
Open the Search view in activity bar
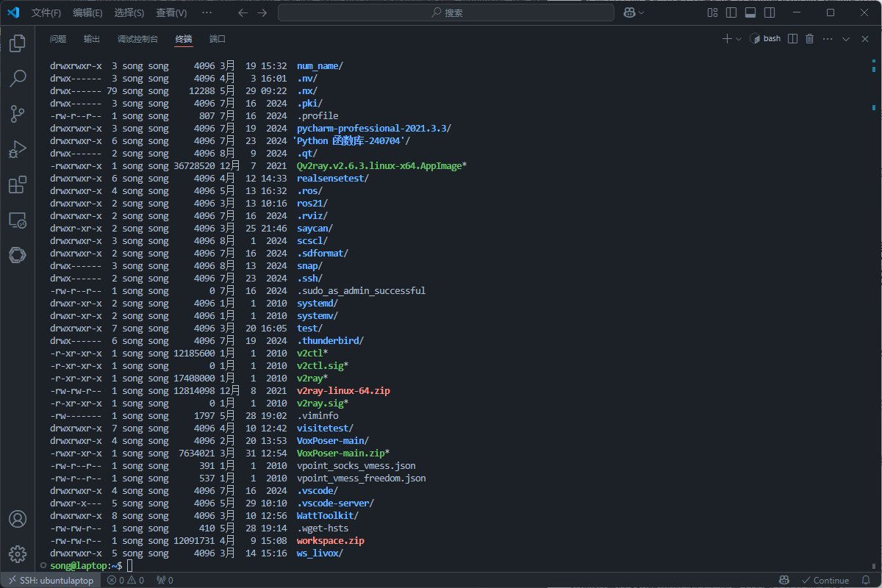(x=18, y=79)
